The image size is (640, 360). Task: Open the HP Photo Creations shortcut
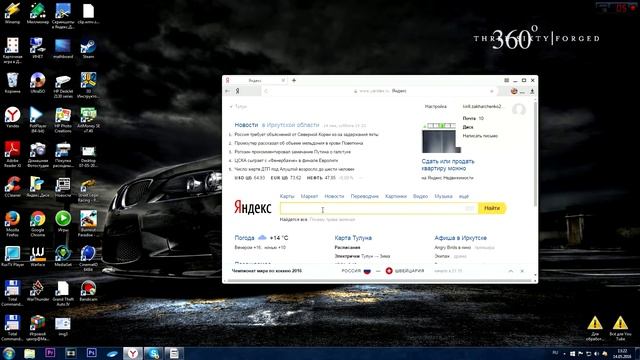point(63,120)
